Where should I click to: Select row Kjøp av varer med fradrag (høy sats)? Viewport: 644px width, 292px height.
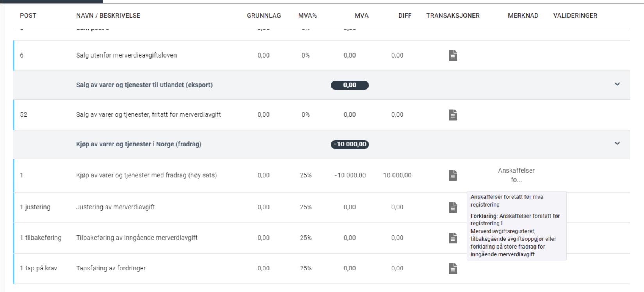point(146,175)
